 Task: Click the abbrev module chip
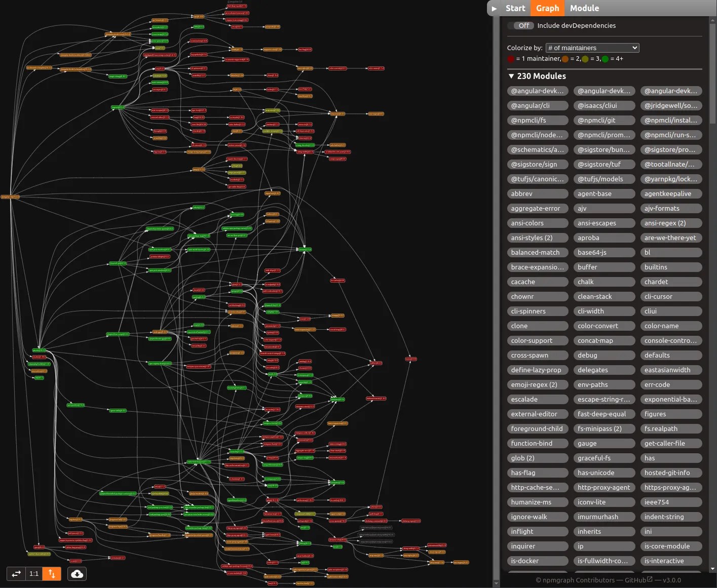[538, 193]
